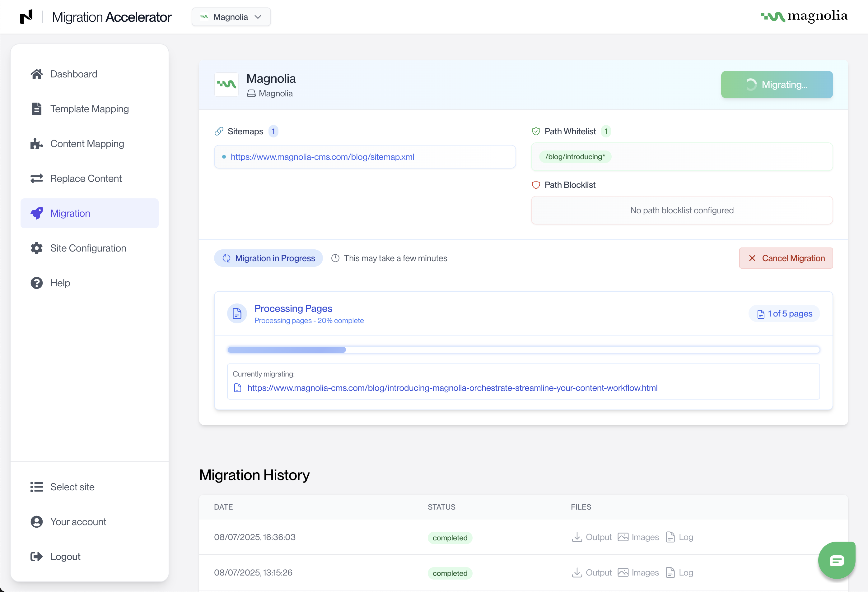Screen dimensions: 868x592
Task: Open Log for 16:36:03 migration
Action: (x=679, y=537)
